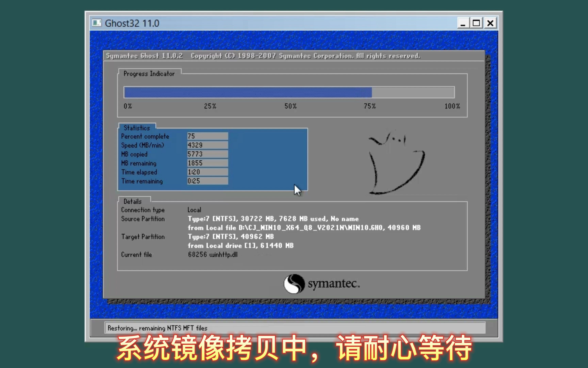Viewport: 588px width, 368px height.
Task: Click the Details group label
Action: (132, 202)
